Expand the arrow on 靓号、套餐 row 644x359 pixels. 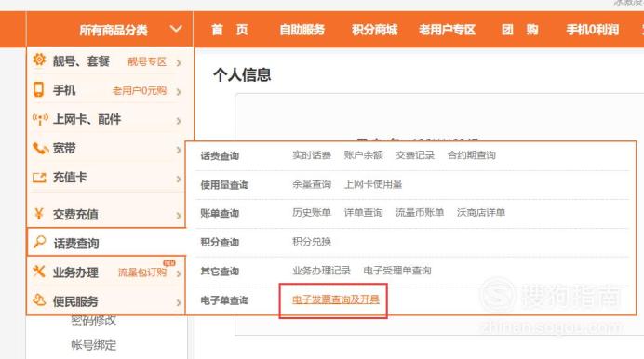[179, 62]
